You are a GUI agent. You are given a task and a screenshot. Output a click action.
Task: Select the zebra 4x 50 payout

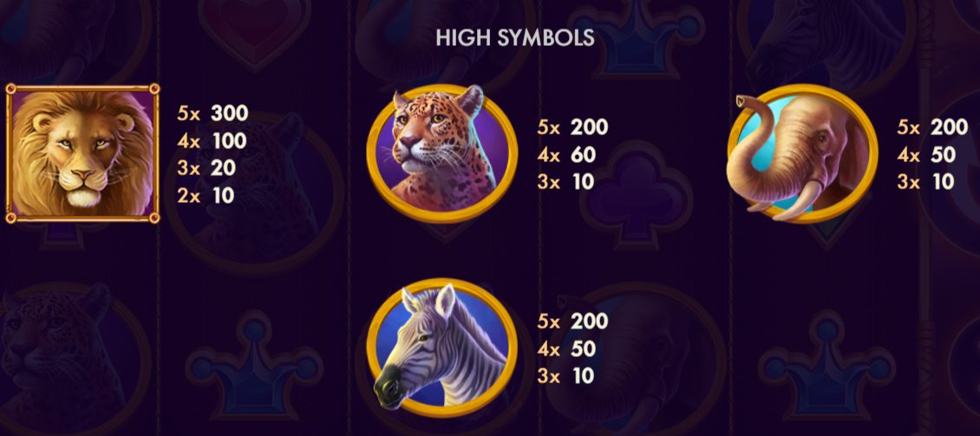coord(566,348)
